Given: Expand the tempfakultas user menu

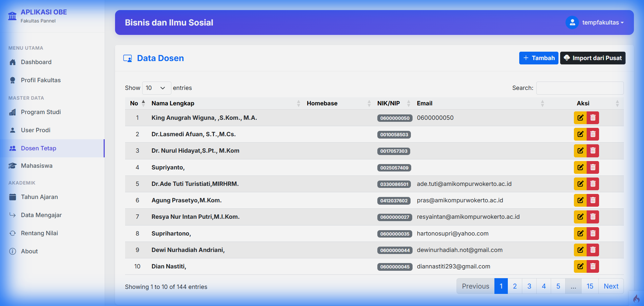Looking at the screenshot, I should point(603,22).
